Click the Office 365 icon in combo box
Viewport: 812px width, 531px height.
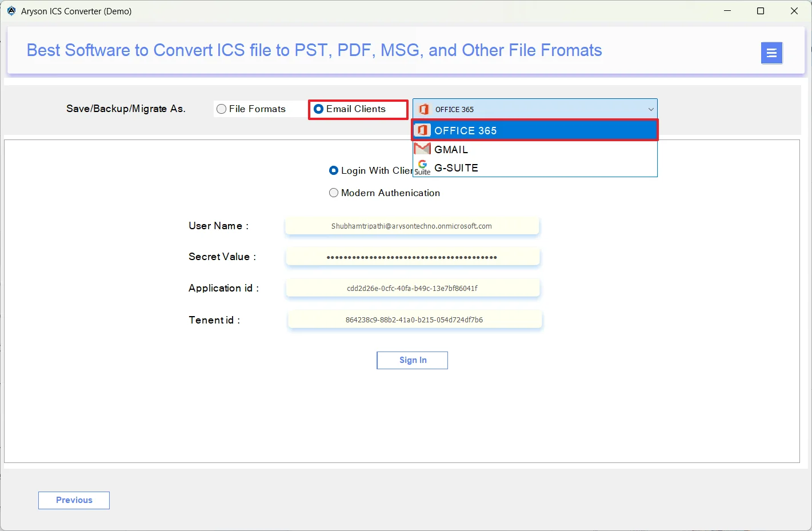423,109
